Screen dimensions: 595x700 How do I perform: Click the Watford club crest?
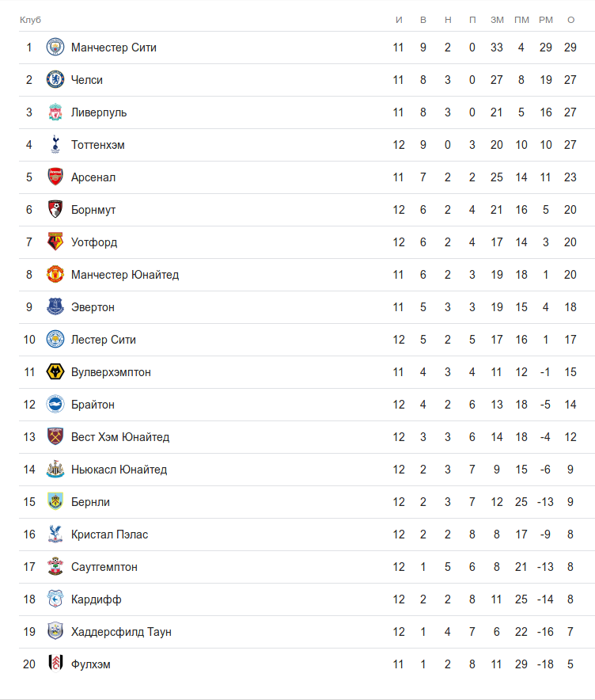(55, 242)
